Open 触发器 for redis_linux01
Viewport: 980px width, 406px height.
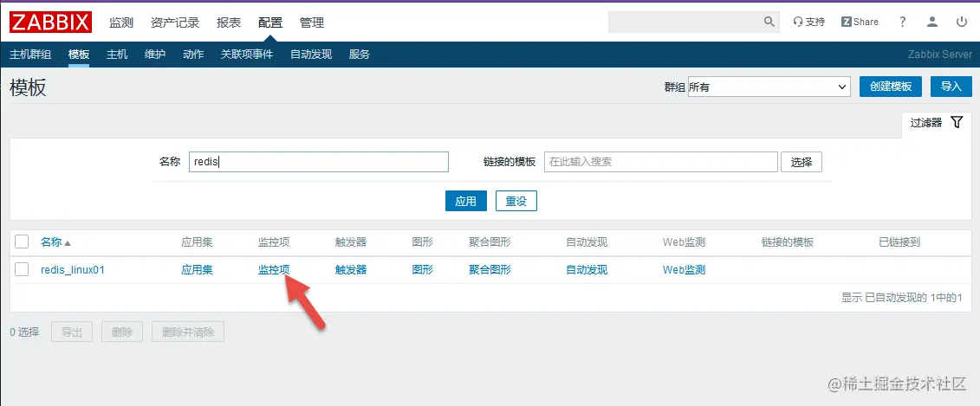(351, 270)
